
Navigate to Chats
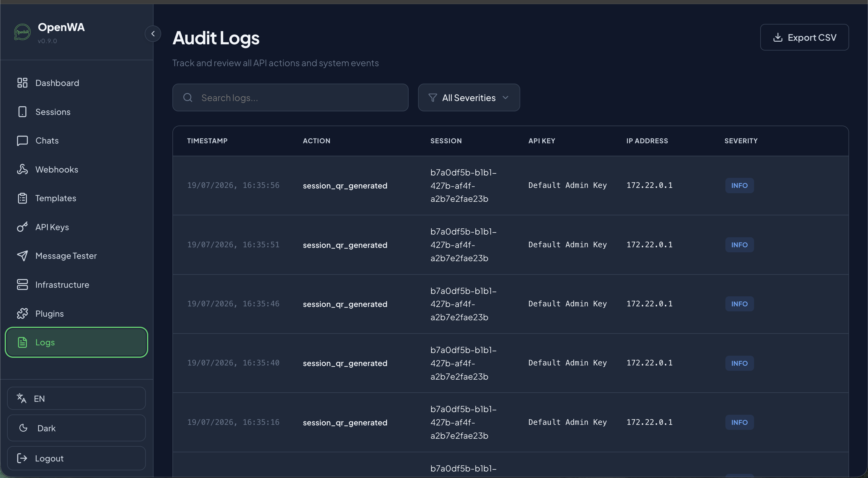pyautogui.click(x=77, y=141)
